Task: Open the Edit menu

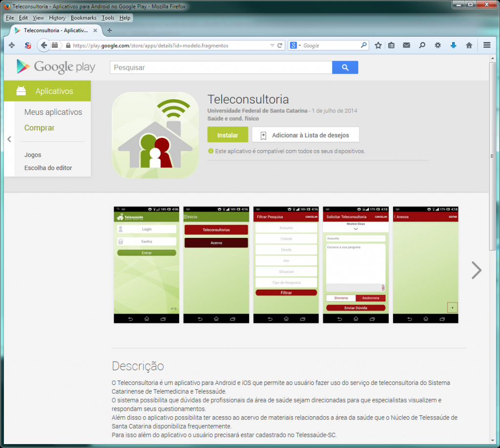Action: (23, 18)
